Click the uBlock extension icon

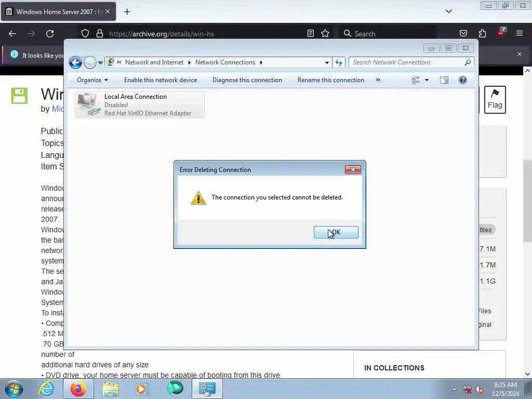tap(501, 33)
